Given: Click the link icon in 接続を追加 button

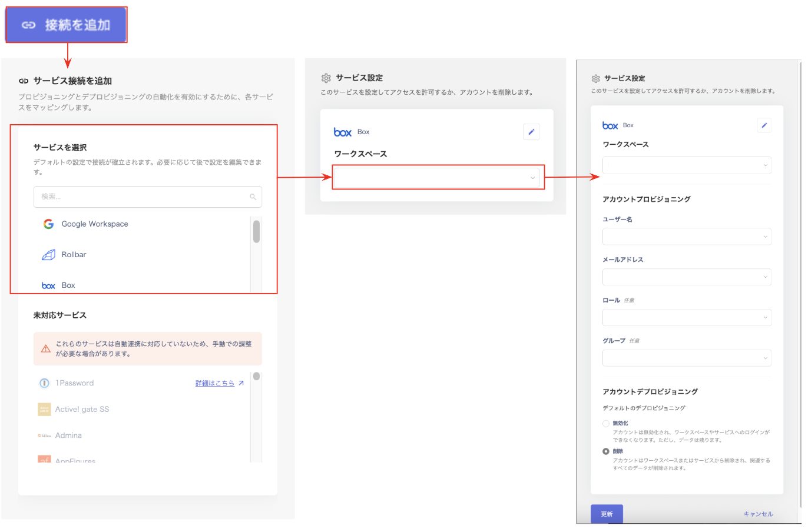Looking at the screenshot, I should (28, 25).
